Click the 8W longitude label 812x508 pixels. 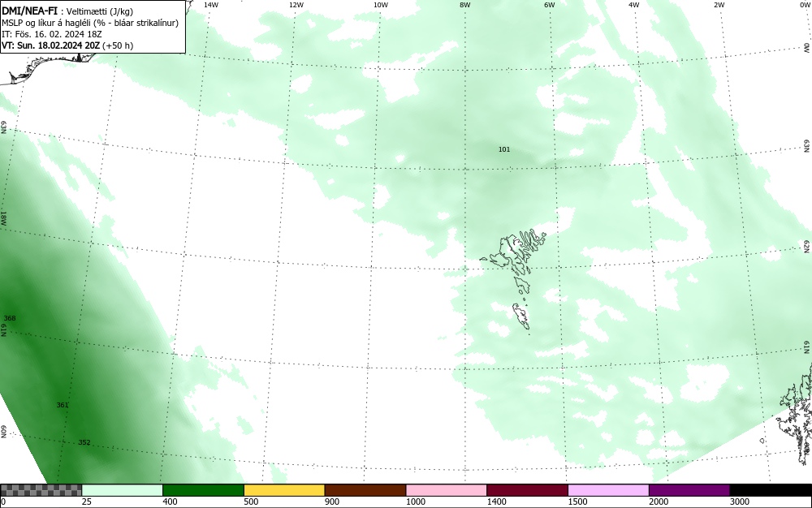pyautogui.click(x=465, y=5)
